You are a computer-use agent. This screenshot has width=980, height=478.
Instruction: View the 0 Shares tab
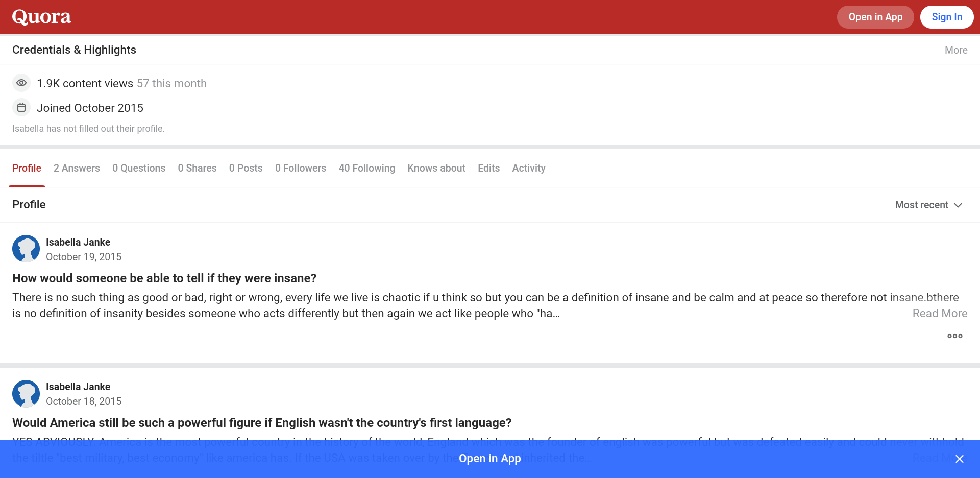[197, 168]
